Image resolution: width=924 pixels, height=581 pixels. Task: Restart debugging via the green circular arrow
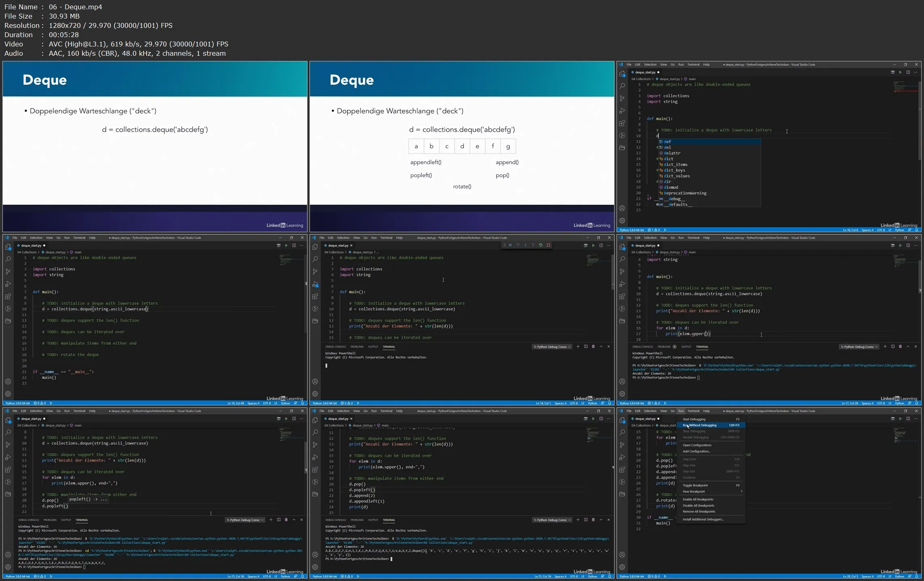coord(541,245)
